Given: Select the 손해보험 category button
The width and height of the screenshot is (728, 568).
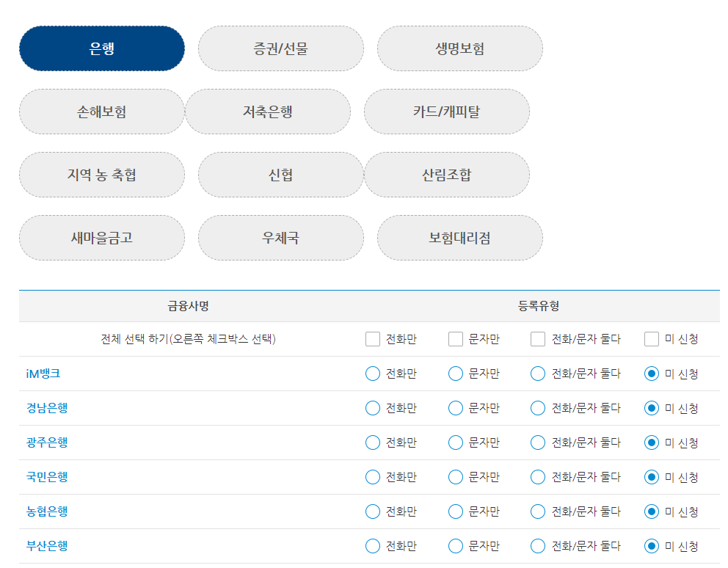Looking at the screenshot, I should tap(101, 111).
